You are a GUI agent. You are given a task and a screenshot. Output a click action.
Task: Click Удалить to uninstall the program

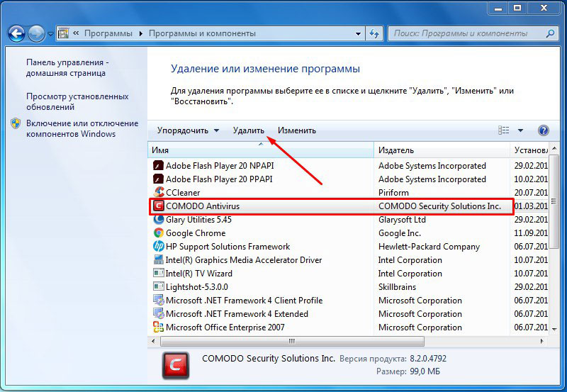pos(248,130)
